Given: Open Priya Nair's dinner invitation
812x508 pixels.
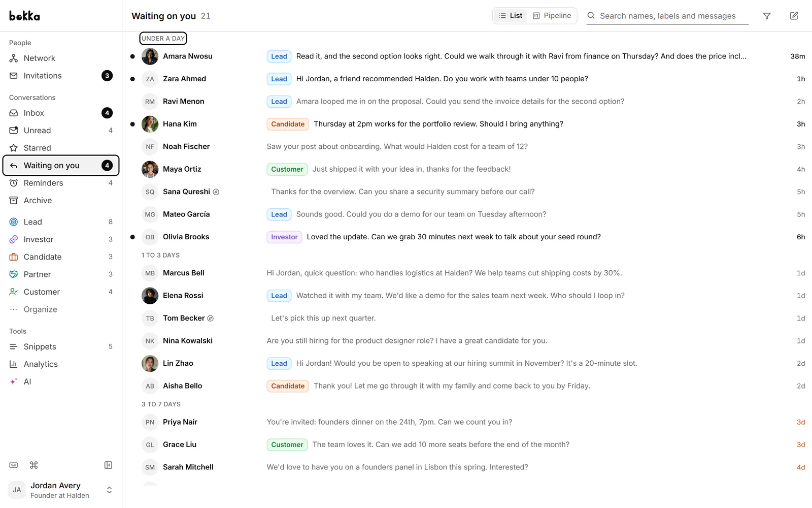Looking at the screenshot, I should [x=467, y=422].
